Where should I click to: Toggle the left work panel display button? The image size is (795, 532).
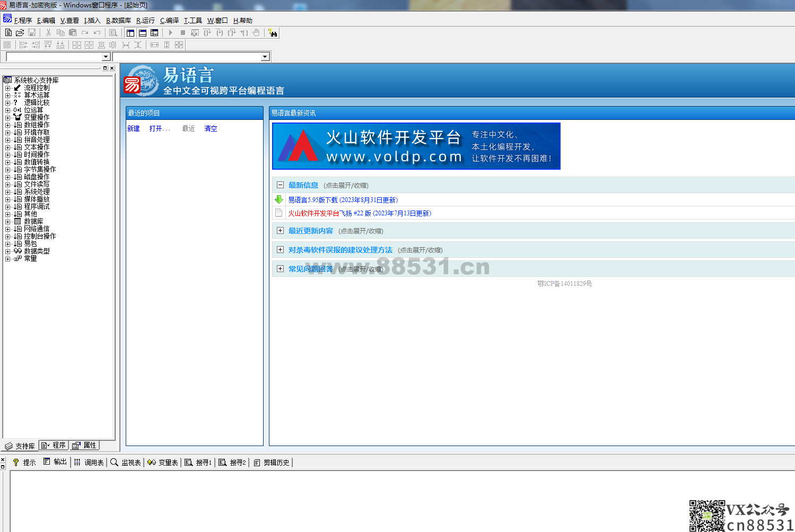coord(130,33)
